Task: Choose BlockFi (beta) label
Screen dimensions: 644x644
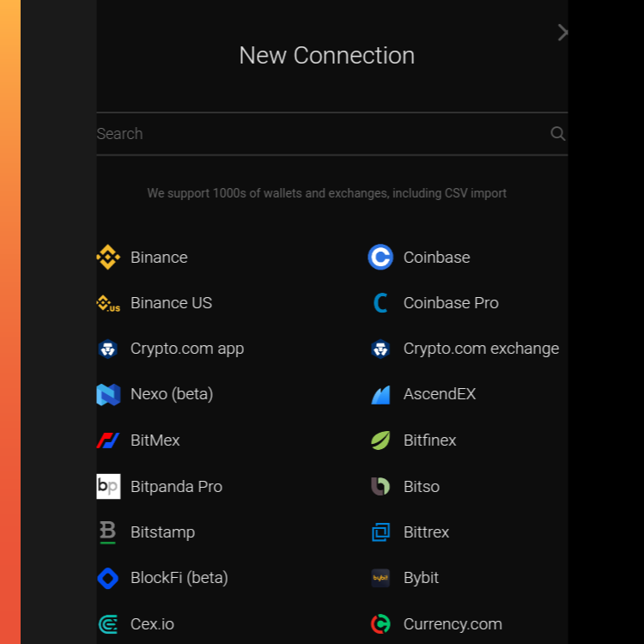Action: [x=179, y=578]
